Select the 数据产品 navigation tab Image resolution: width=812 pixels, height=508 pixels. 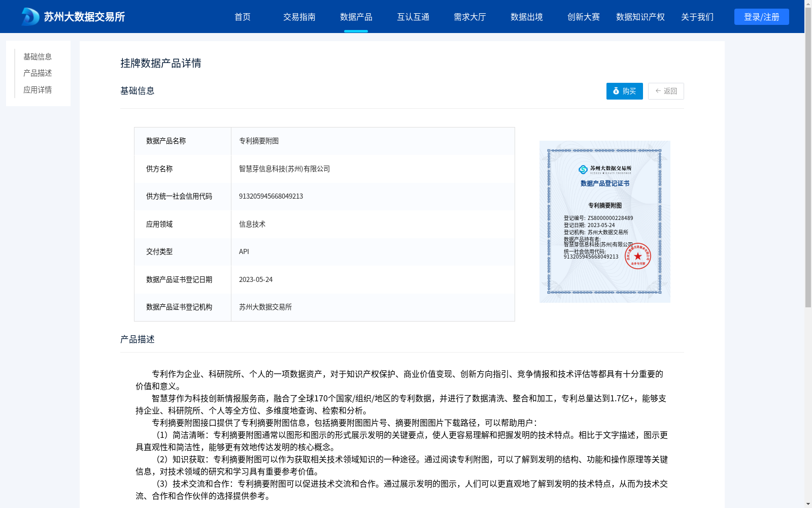(356, 17)
